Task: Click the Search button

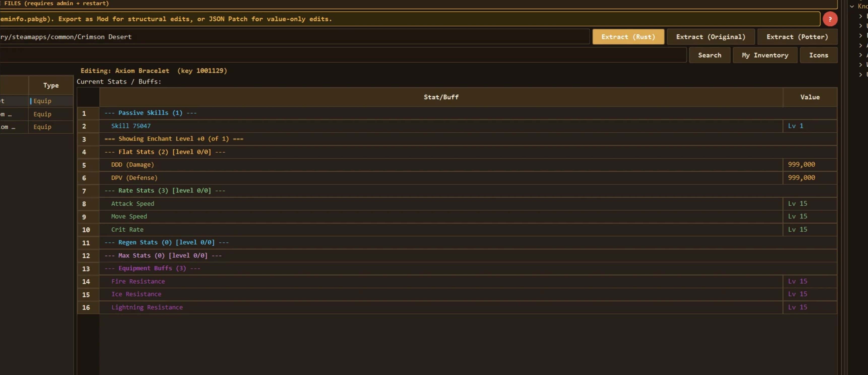Action: 709,55
